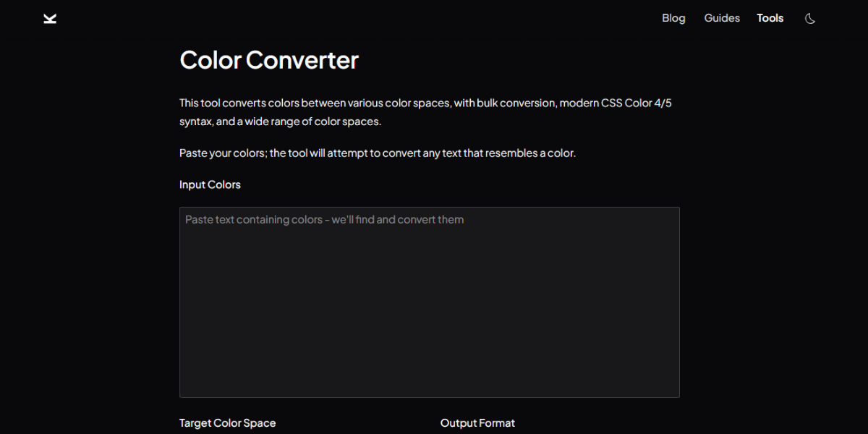The height and width of the screenshot is (434, 868).
Task: Switch theme using the crescent moon toggle
Action: (x=810, y=18)
